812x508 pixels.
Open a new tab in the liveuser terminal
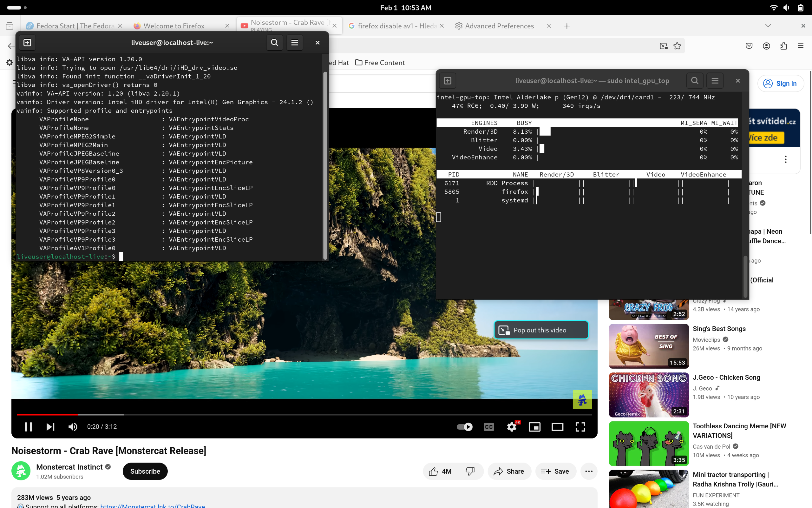coord(28,43)
